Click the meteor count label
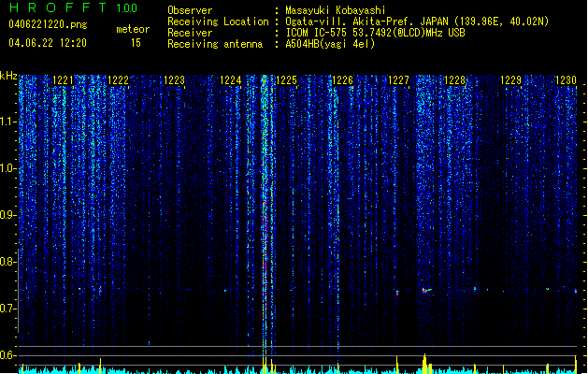This screenshot has width=588, height=374. [x=133, y=29]
